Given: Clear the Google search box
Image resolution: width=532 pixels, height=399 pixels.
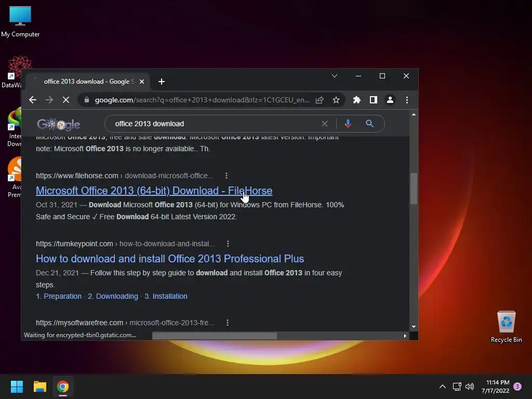Looking at the screenshot, I should (324, 124).
